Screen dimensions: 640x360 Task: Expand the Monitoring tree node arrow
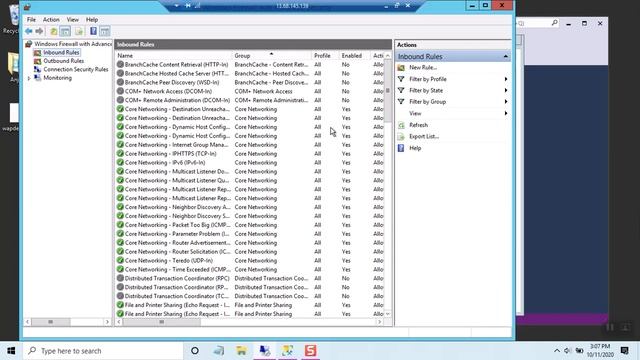(29, 78)
